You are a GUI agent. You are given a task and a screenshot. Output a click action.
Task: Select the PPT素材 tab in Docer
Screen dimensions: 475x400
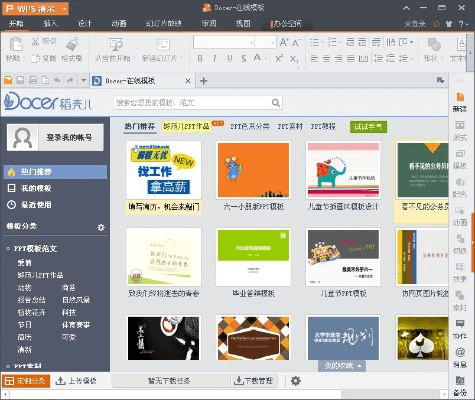pos(290,126)
